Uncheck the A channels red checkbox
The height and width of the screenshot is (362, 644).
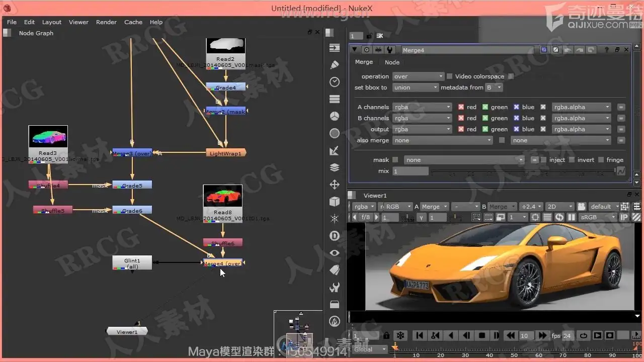[461, 107]
